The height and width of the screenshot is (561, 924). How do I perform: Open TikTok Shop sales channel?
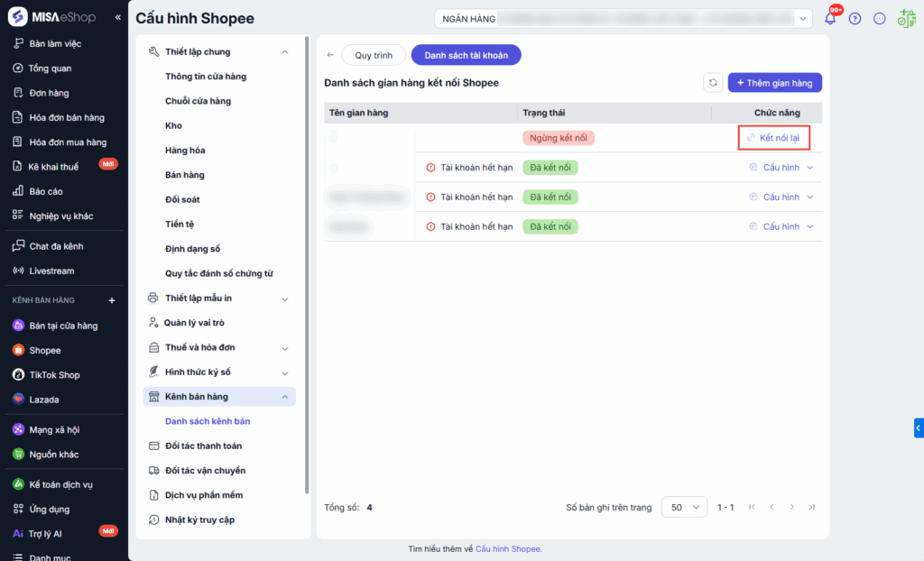click(x=54, y=374)
